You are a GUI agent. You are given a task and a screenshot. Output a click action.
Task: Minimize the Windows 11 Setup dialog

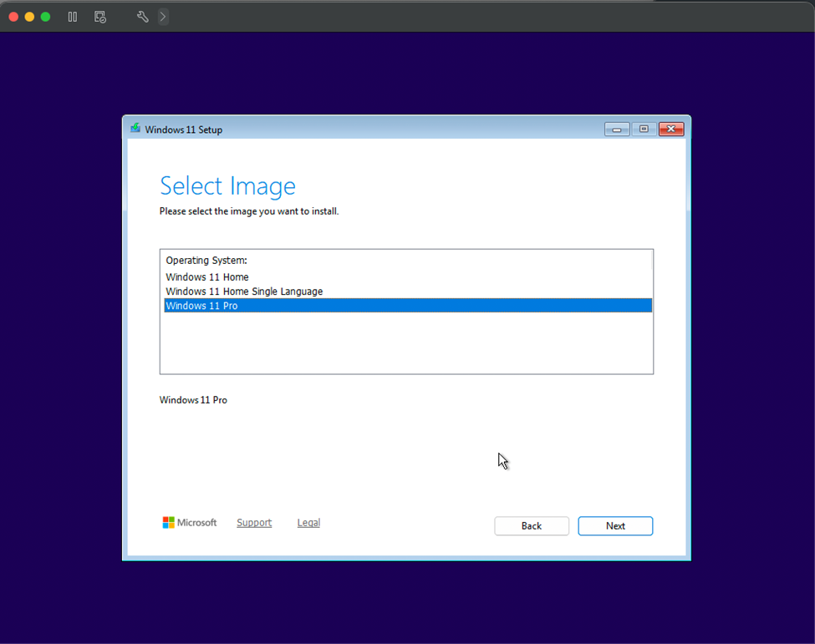click(617, 129)
